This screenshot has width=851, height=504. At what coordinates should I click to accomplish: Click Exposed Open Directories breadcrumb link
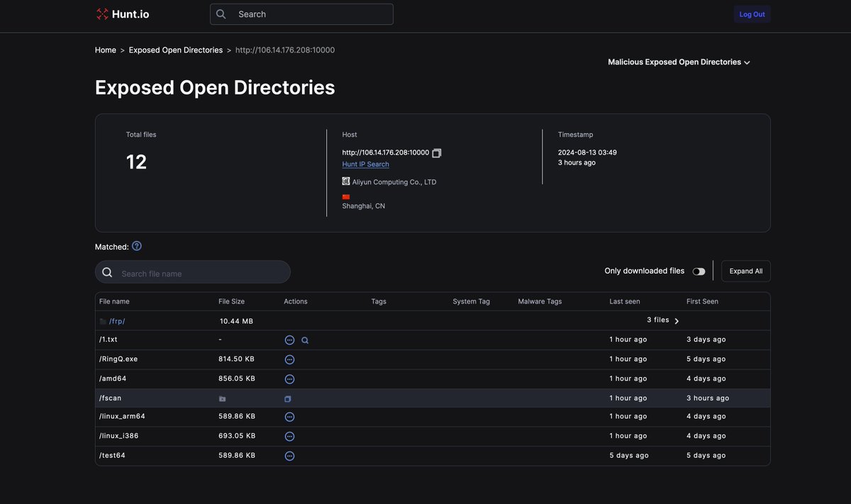click(176, 50)
